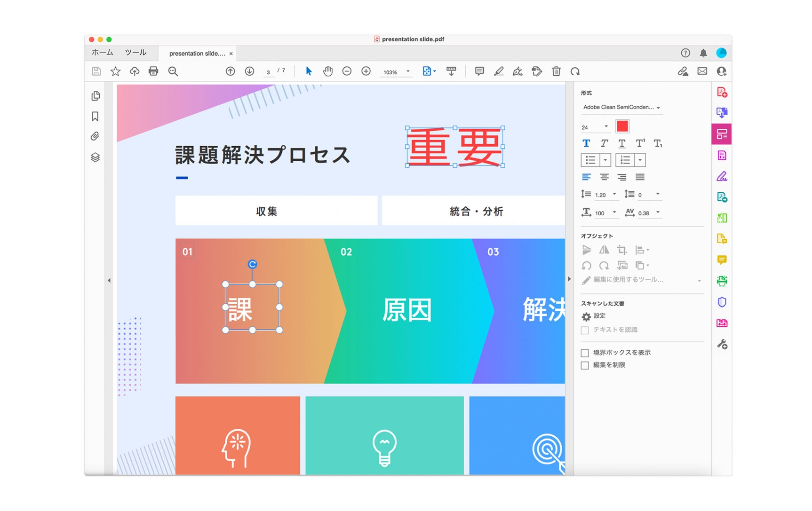812x511 pixels.
Task: Activate the hand pan tool
Action: click(328, 71)
